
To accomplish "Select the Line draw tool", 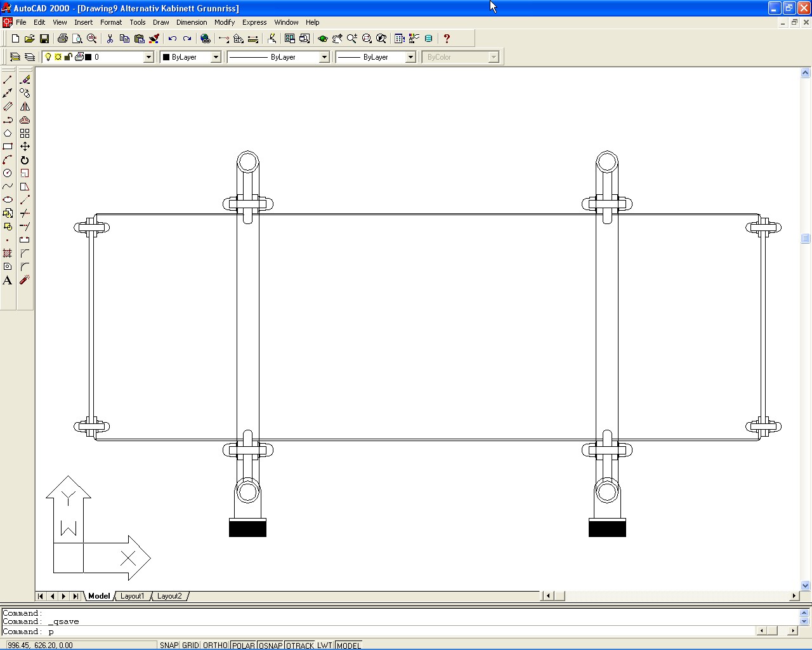I will click(x=8, y=80).
